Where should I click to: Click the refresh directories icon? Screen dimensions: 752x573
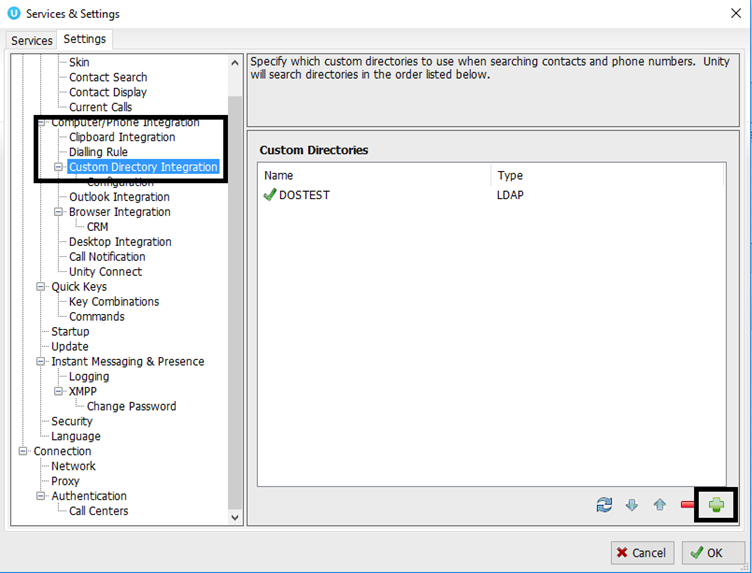[x=604, y=504]
